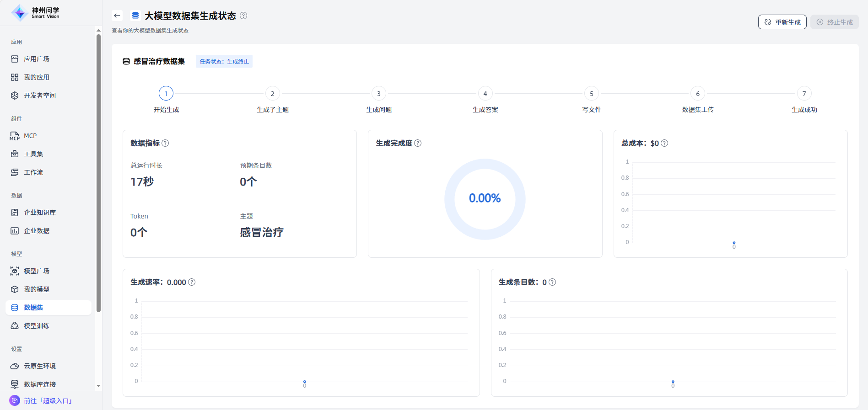Go to 企业知识库 in sidebar
Viewport: 868px width, 410px height.
[40, 213]
